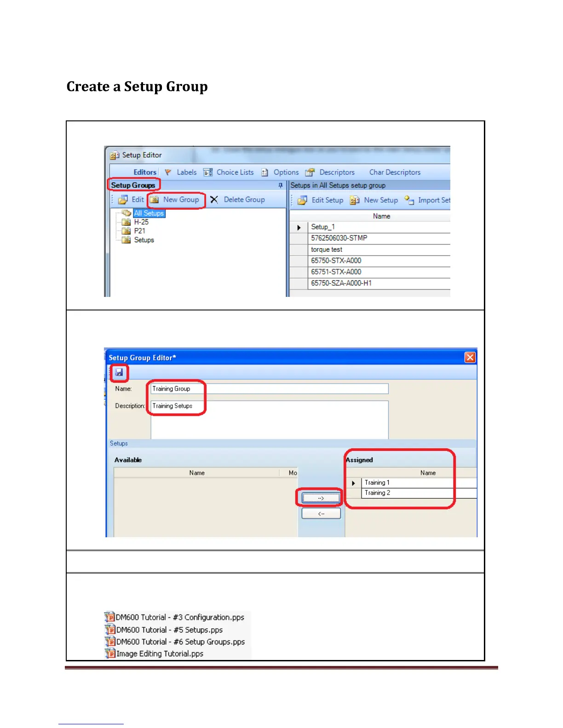The height and width of the screenshot is (728, 563).
Task: Click Description field with Training Setups
Action: pyautogui.click(x=270, y=420)
